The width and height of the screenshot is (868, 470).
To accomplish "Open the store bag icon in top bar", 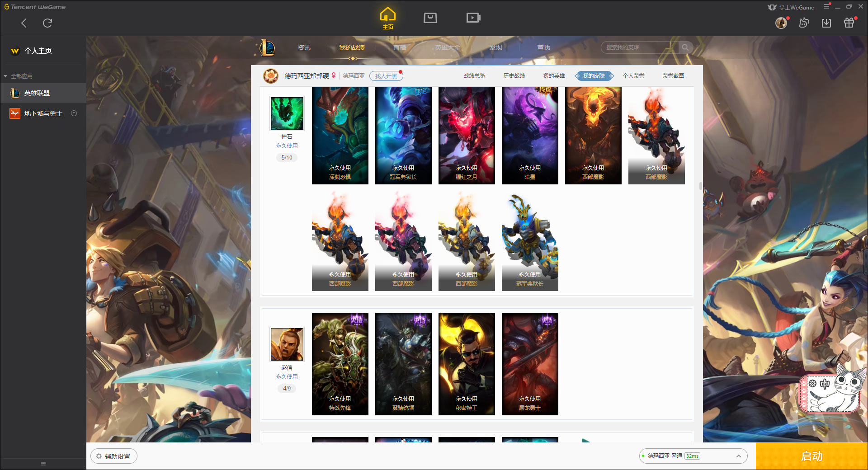I will click(430, 18).
